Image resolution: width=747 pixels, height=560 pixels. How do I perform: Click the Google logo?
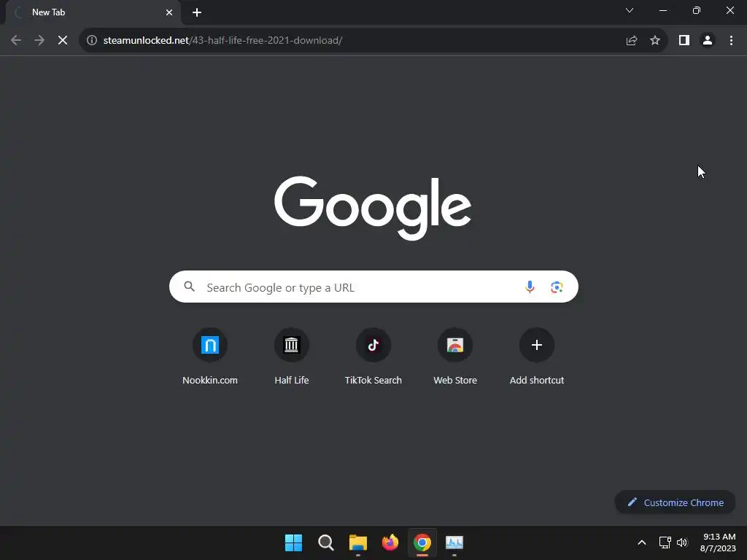point(373,208)
